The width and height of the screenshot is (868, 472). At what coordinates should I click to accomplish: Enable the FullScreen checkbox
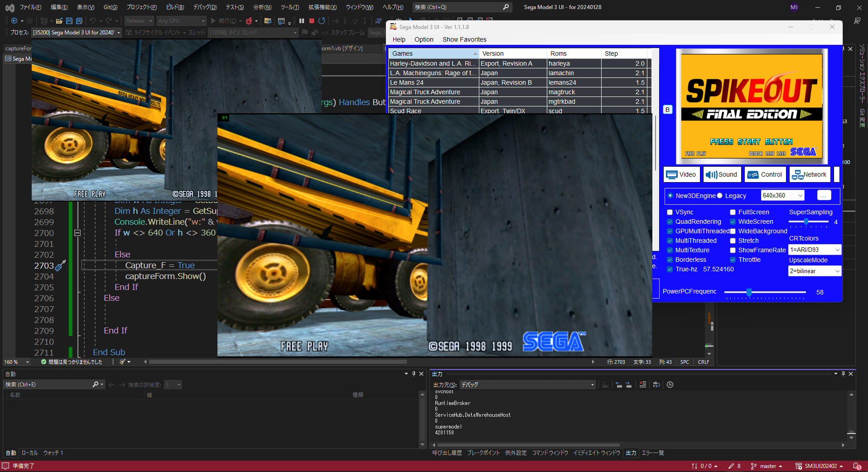tap(733, 212)
